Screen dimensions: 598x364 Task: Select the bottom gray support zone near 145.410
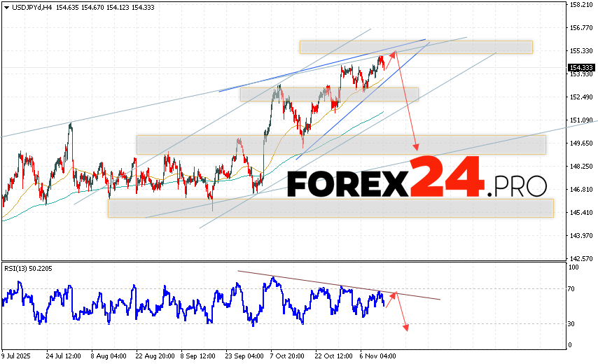331,208
